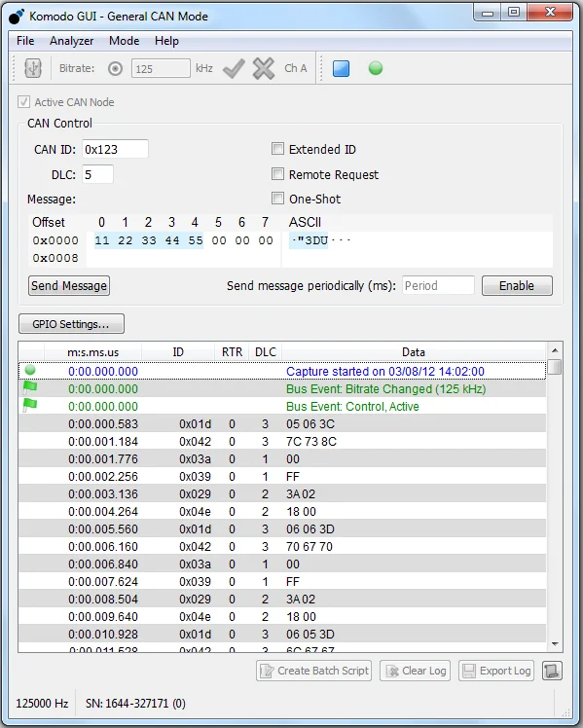This screenshot has height=728, width=583.
Task: Click the bitrate target icon
Action: click(x=115, y=69)
